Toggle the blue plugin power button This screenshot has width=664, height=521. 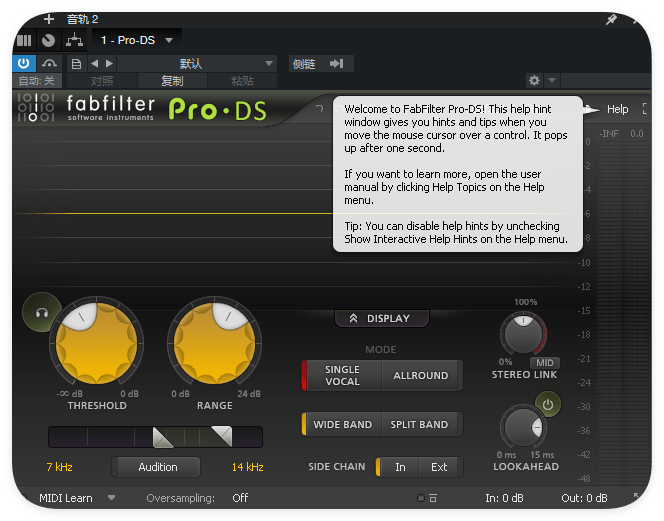coord(24,64)
